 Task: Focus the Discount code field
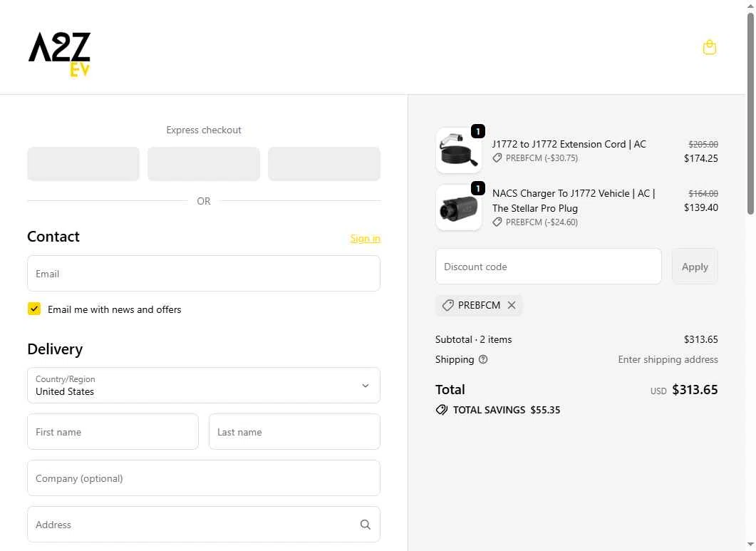coord(548,267)
